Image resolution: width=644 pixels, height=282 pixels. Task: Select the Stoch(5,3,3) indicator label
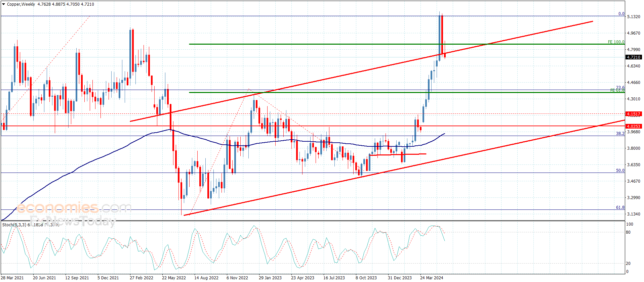(x=14, y=225)
